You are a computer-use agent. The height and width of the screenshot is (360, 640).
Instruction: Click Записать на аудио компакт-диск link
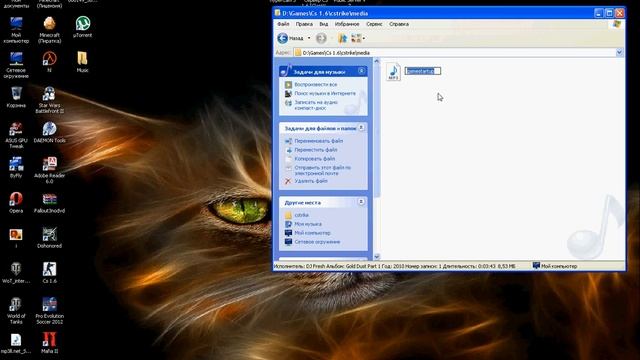[316, 105]
